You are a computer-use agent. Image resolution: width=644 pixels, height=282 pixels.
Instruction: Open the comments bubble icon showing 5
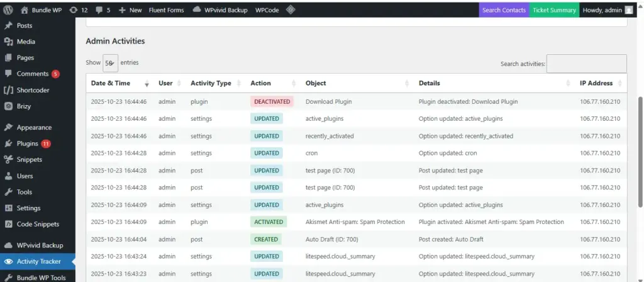(99, 10)
